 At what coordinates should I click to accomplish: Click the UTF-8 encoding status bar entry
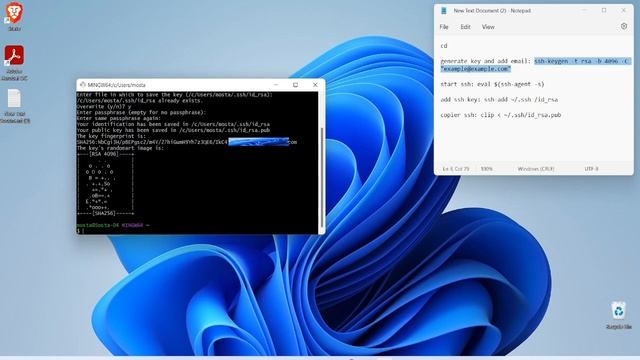pos(591,169)
